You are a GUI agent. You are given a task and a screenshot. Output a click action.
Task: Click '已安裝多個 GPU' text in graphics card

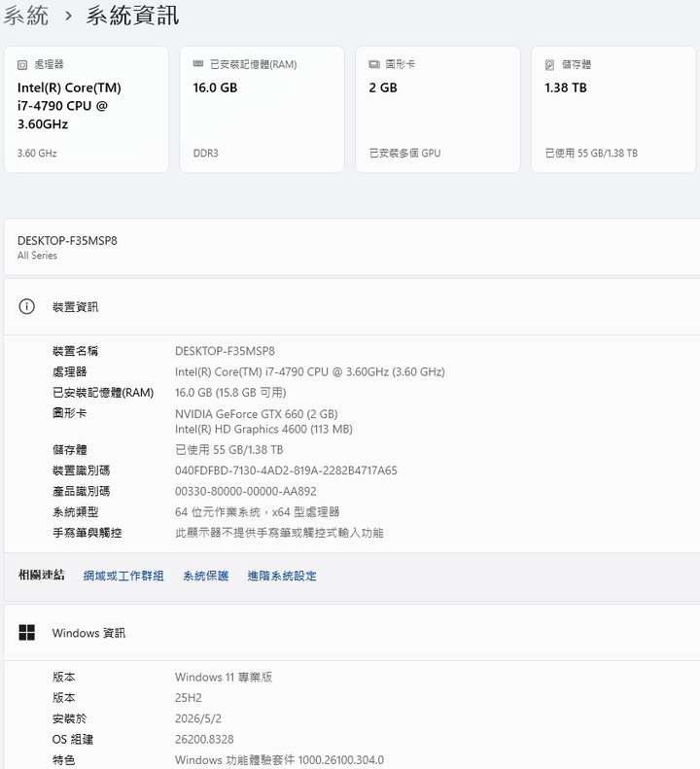tap(404, 153)
